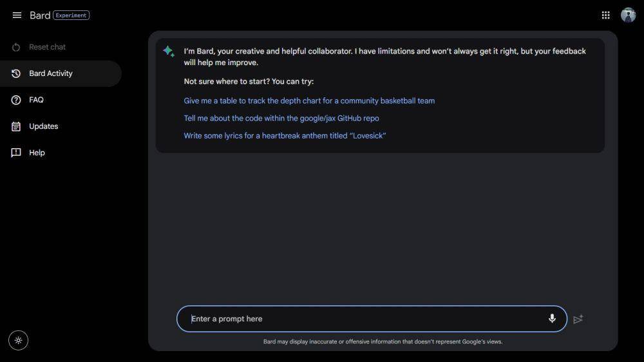The width and height of the screenshot is (644, 362).
Task: Click the Experiment badge
Action: [71, 15]
